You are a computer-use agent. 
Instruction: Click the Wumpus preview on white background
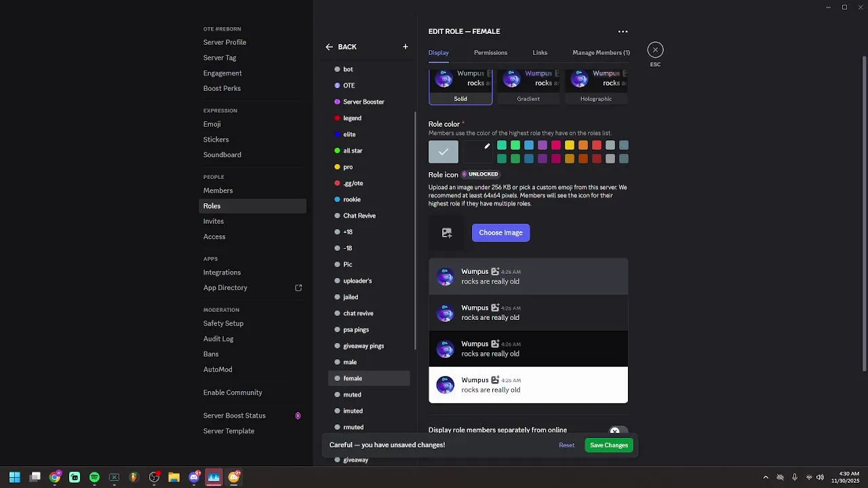(x=528, y=385)
